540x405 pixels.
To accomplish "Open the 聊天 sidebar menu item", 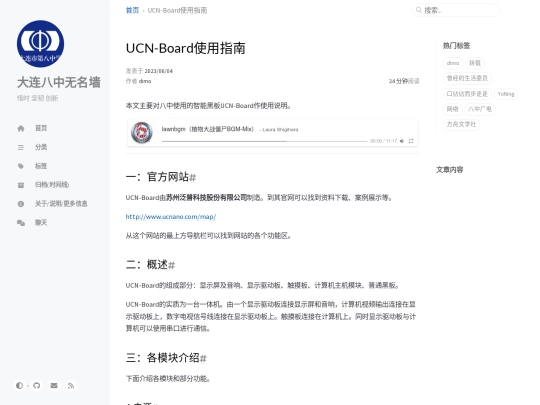I will tap(41, 222).
